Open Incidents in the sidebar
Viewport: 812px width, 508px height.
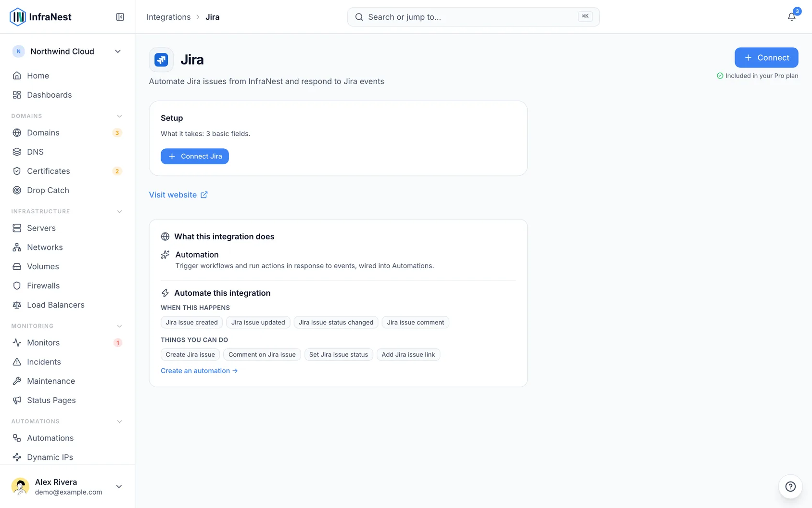[x=67, y=362]
